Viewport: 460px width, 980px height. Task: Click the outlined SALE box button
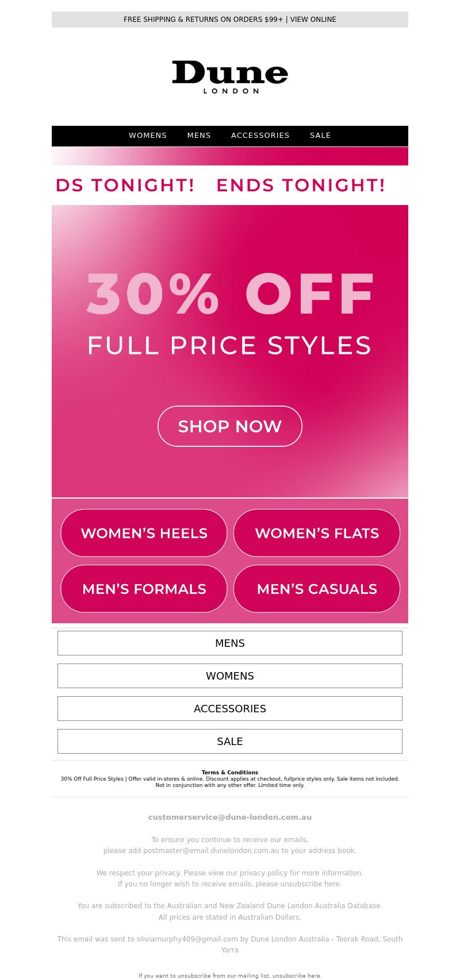[x=230, y=742]
